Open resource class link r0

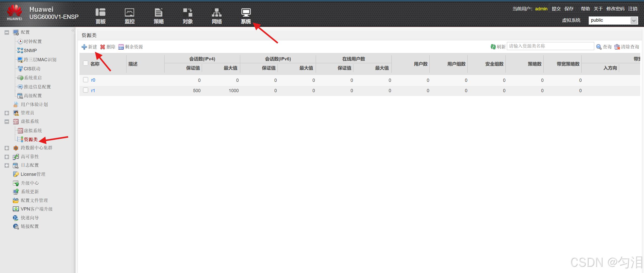point(93,80)
